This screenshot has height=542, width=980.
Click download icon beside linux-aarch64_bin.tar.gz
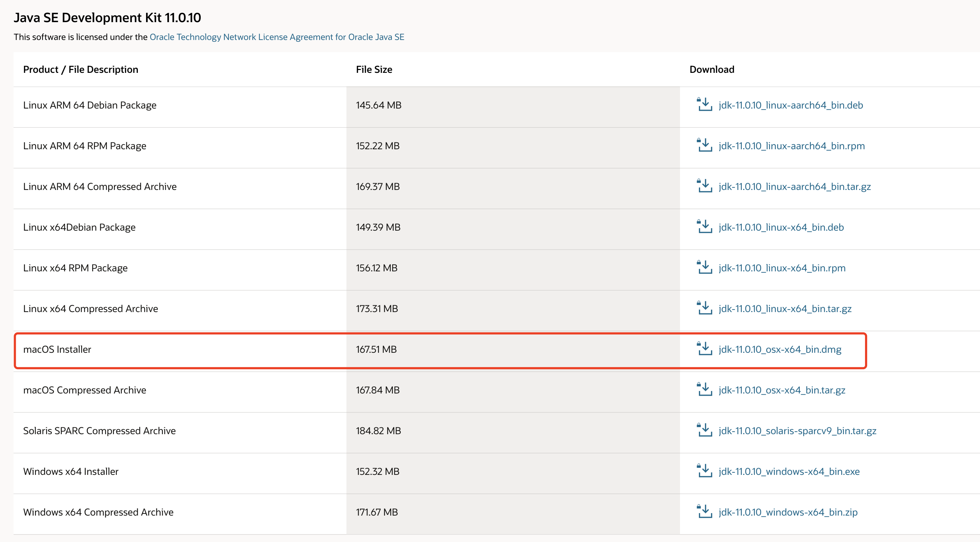click(x=705, y=186)
